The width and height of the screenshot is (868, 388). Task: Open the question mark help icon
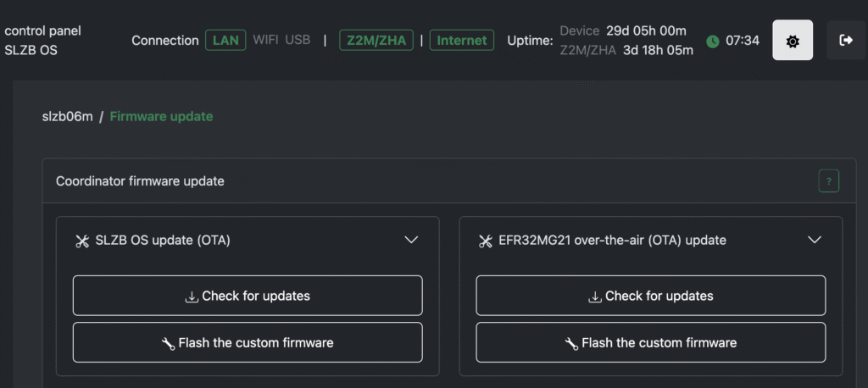click(828, 181)
